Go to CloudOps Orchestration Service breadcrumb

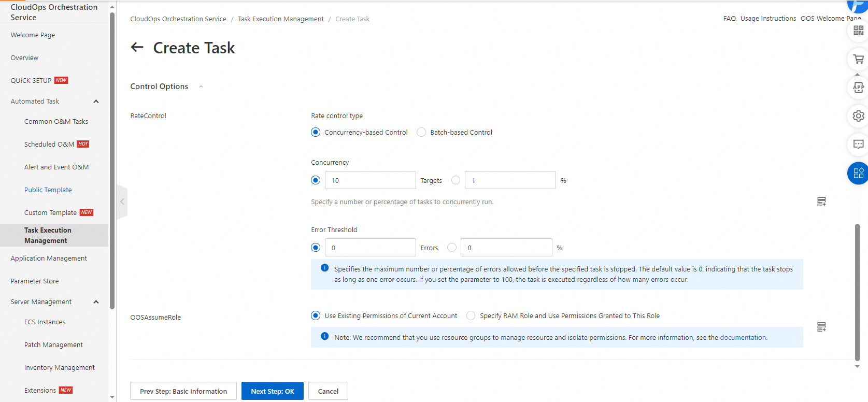(178, 19)
